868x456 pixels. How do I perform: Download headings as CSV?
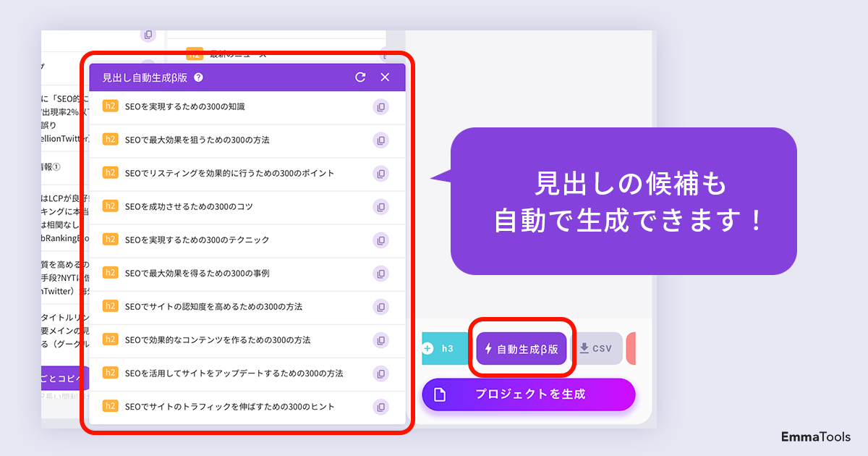[597, 349]
